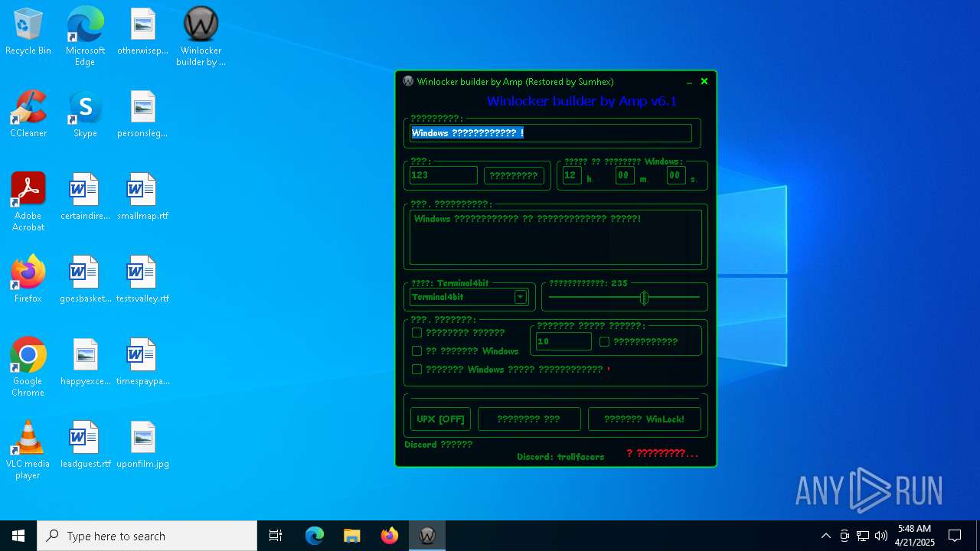Open the Terminal4bit font dropdown
Viewport: 980px width, 551px height.
(x=469, y=297)
